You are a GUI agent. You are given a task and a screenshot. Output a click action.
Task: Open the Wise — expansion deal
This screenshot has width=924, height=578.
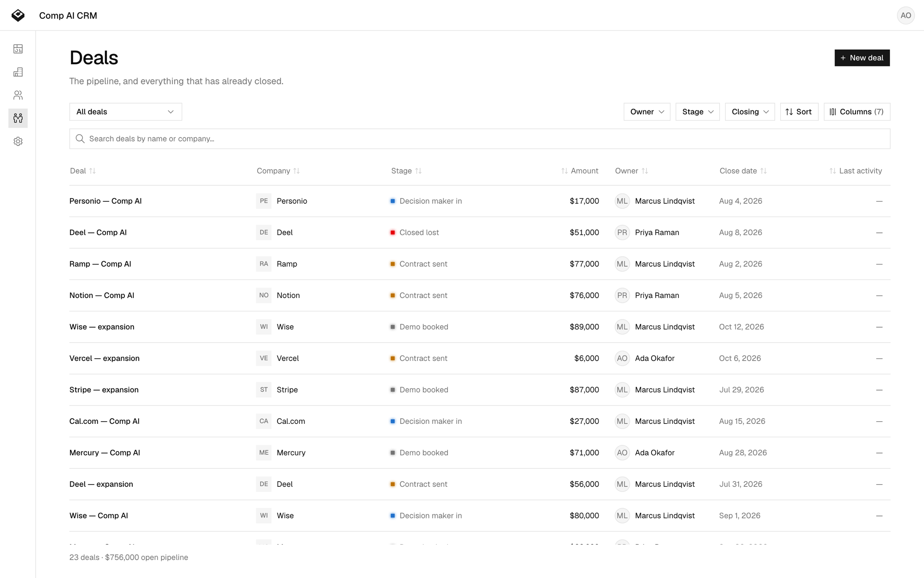pos(102,327)
